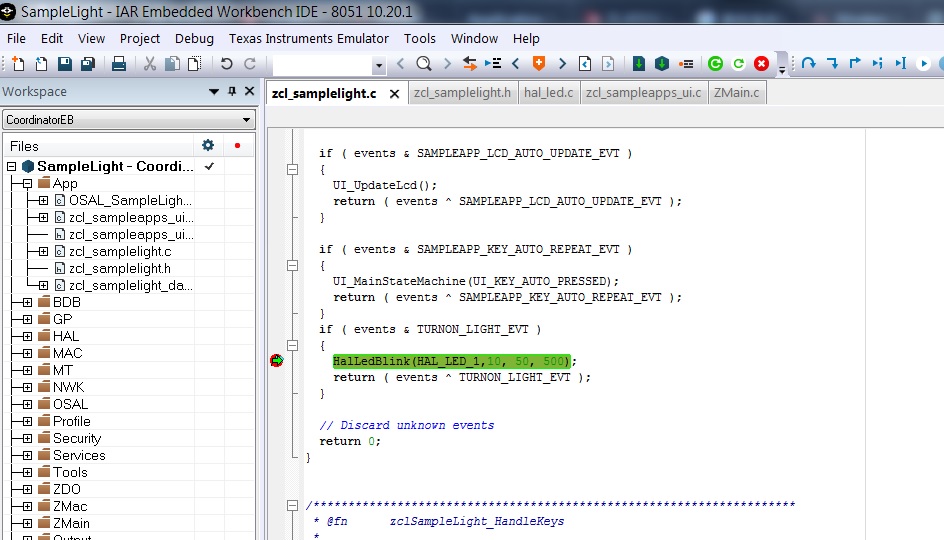Click the Open file toolbar icon
The height and width of the screenshot is (540, 944).
pos(42,63)
